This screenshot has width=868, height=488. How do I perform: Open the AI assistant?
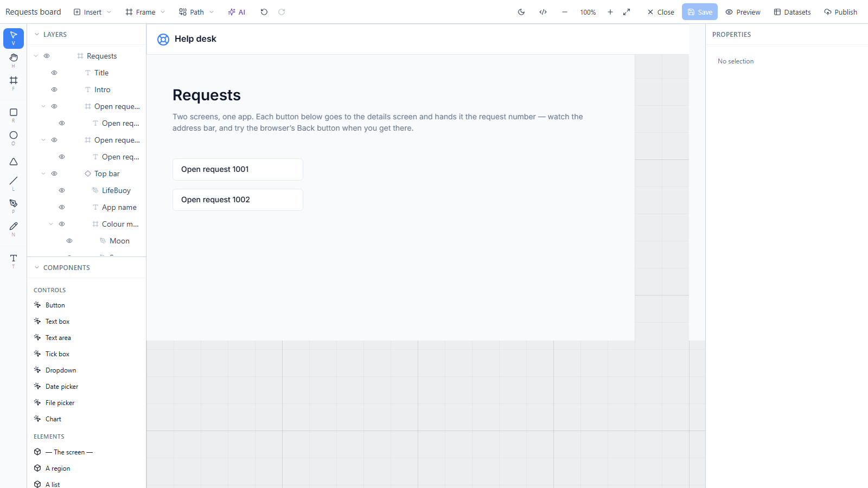(x=237, y=12)
